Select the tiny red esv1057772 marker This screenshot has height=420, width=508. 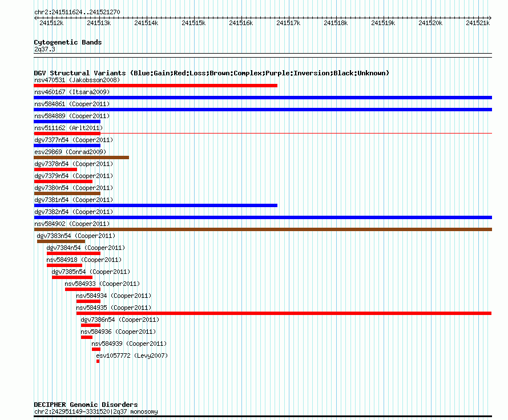point(98,361)
